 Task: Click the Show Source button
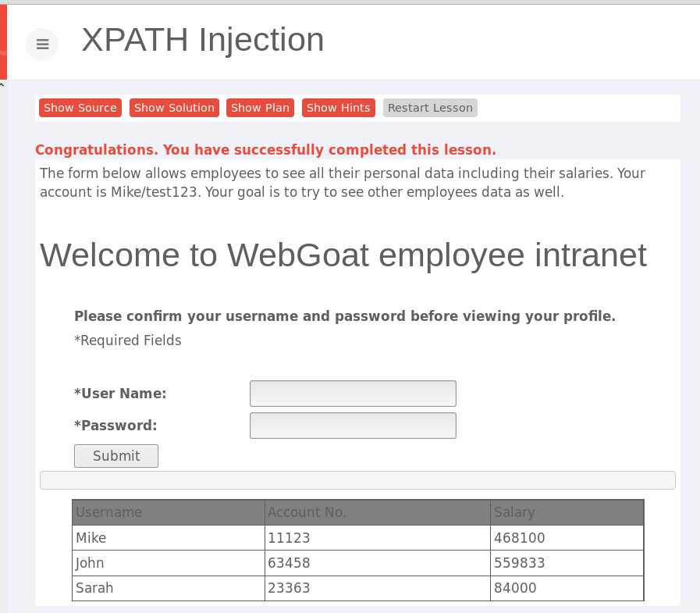pyautogui.click(x=80, y=108)
